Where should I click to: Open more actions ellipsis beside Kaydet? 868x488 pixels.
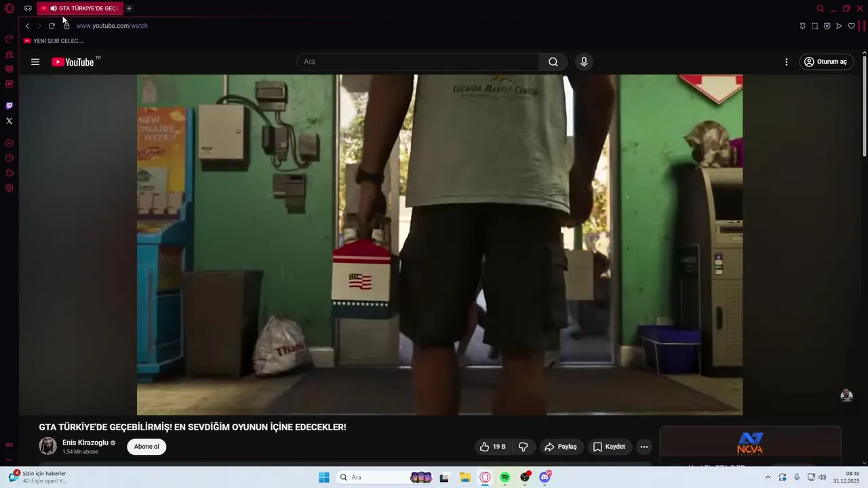click(x=644, y=447)
